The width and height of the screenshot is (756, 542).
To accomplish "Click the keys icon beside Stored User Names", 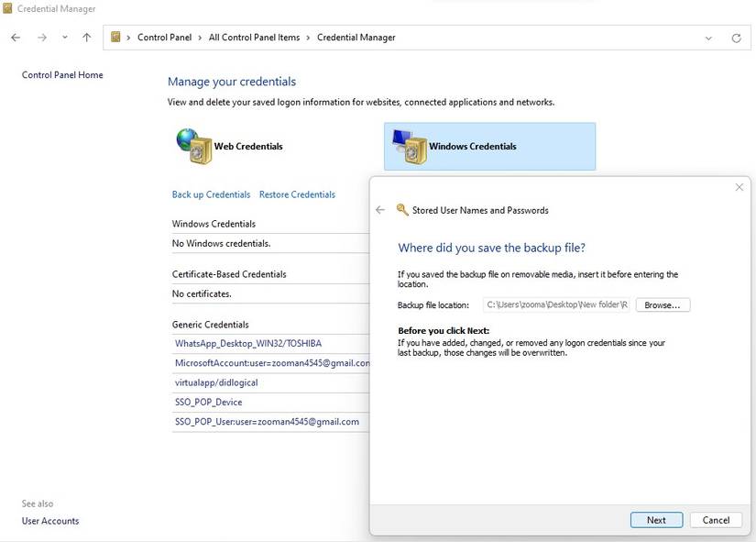I will (401, 210).
